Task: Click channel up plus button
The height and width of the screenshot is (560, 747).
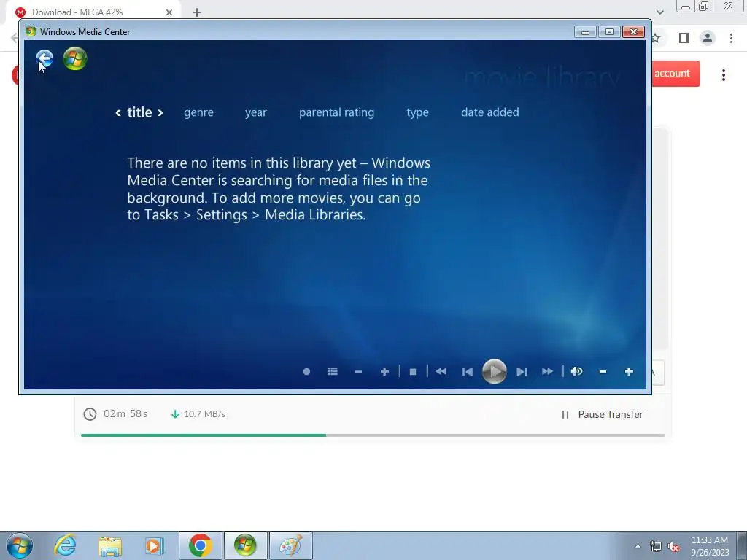Action: (384, 371)
